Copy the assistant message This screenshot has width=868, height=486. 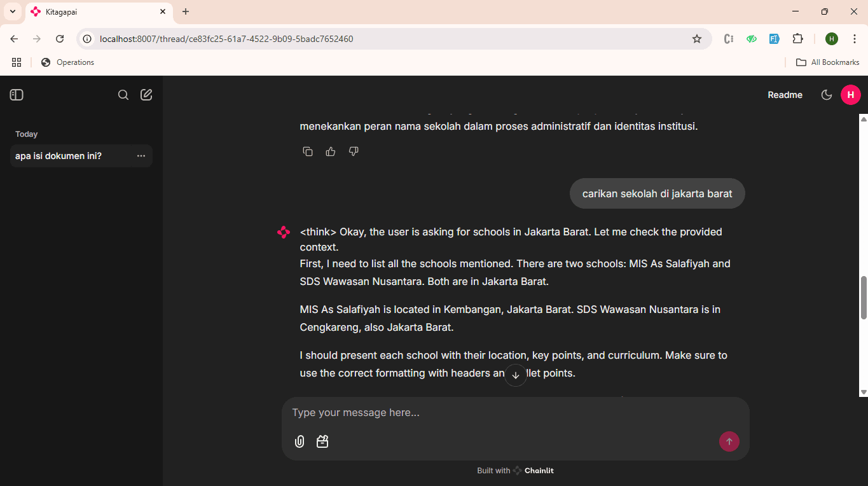pyautogui.click(x=308, y=151)
